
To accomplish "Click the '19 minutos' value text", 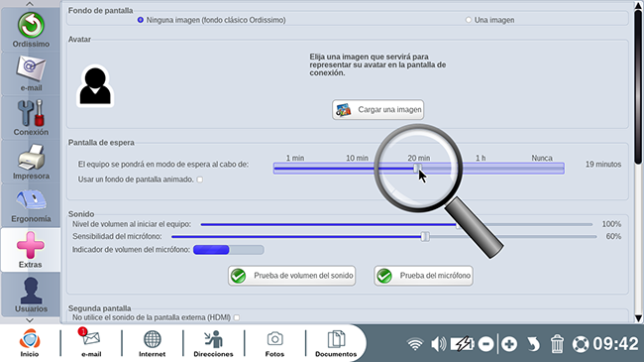I will [603, 164].
